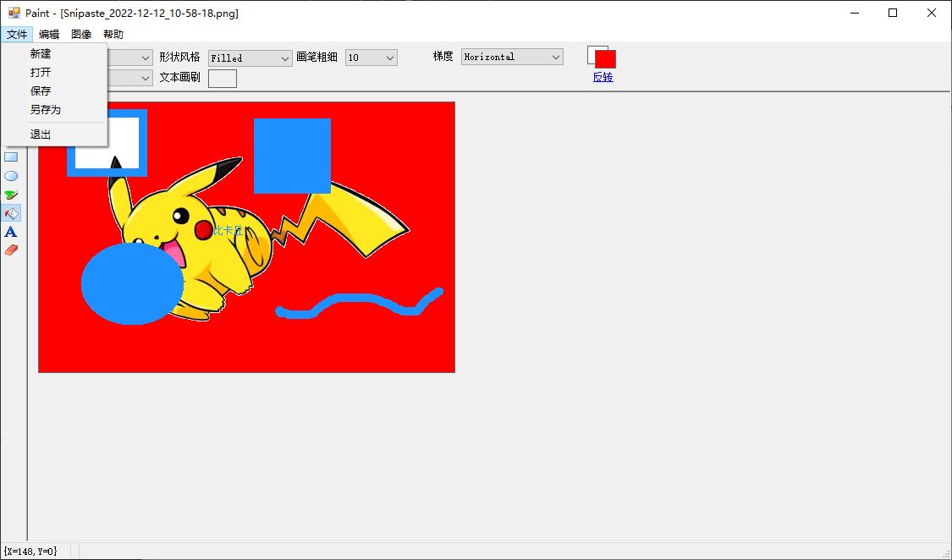Click the 梯度 label
The width and height of the screenshot is (952, 560).
pos(443,56)
